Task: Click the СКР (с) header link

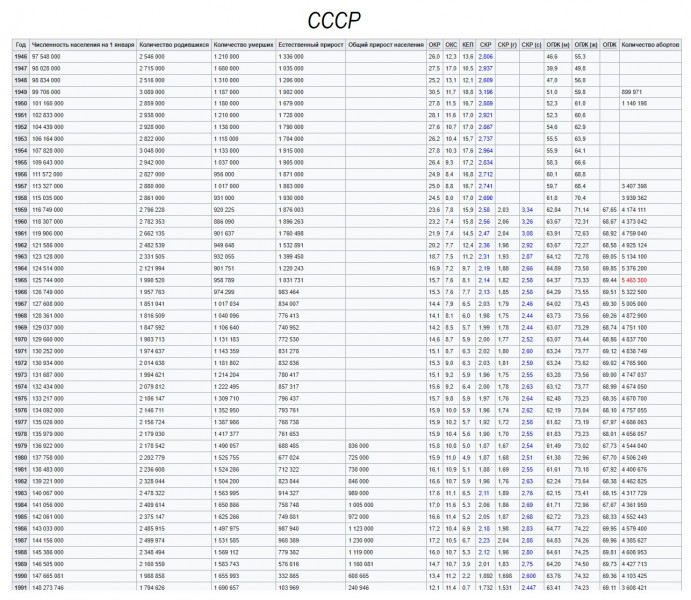Action: [531, 45]
